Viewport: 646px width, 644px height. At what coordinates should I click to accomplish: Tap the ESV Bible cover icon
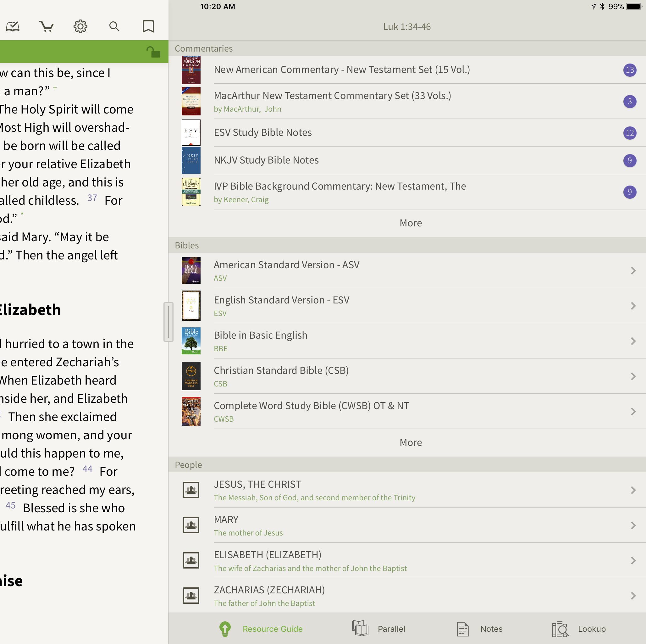tap(191, 305)
